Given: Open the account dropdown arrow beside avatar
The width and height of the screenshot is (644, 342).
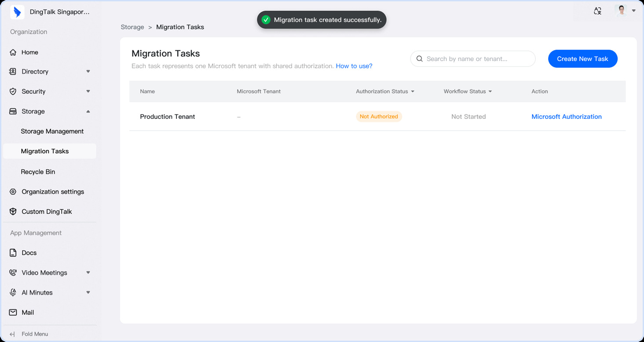Looking at the screenshot, I should [634, 11].
